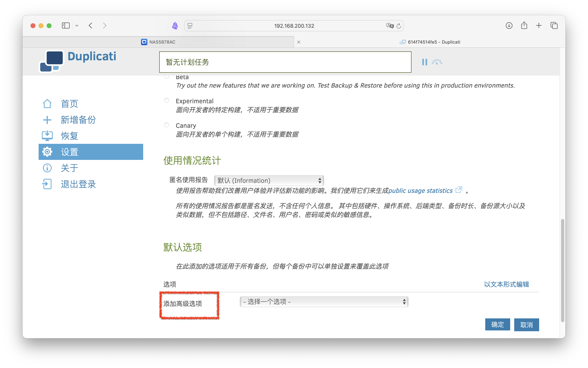Viewport: 588px width, 368px height.
Task: Click the logout icon beside 退出登录
Action: [47, 184]
